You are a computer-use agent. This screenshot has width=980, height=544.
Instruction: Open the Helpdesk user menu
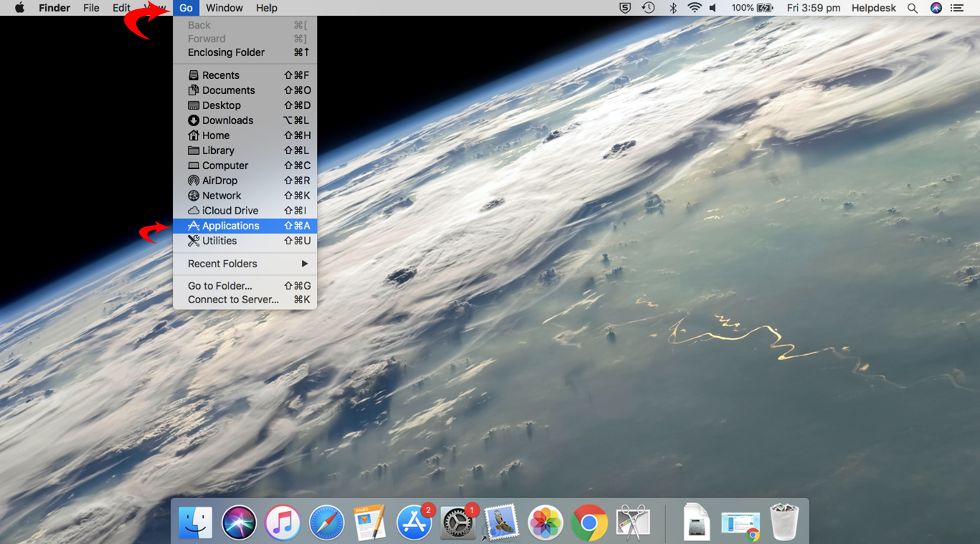(x=874, y=8)
